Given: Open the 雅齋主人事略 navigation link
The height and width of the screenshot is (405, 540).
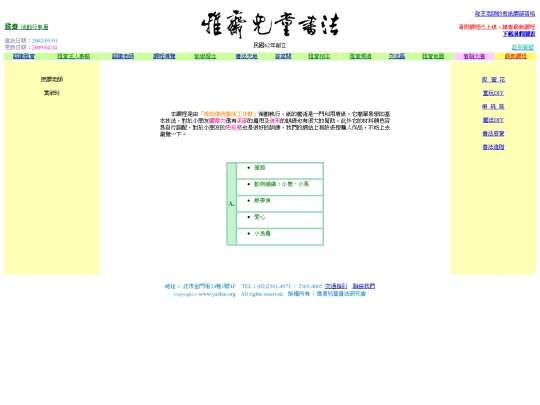Looking at the screenshot, I should click(73, 56).
